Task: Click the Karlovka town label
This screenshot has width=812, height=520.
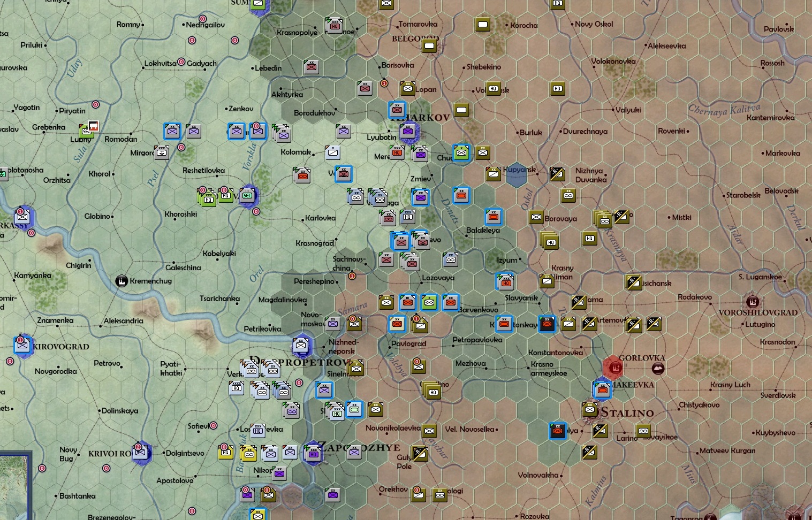Action: [320, 218]
